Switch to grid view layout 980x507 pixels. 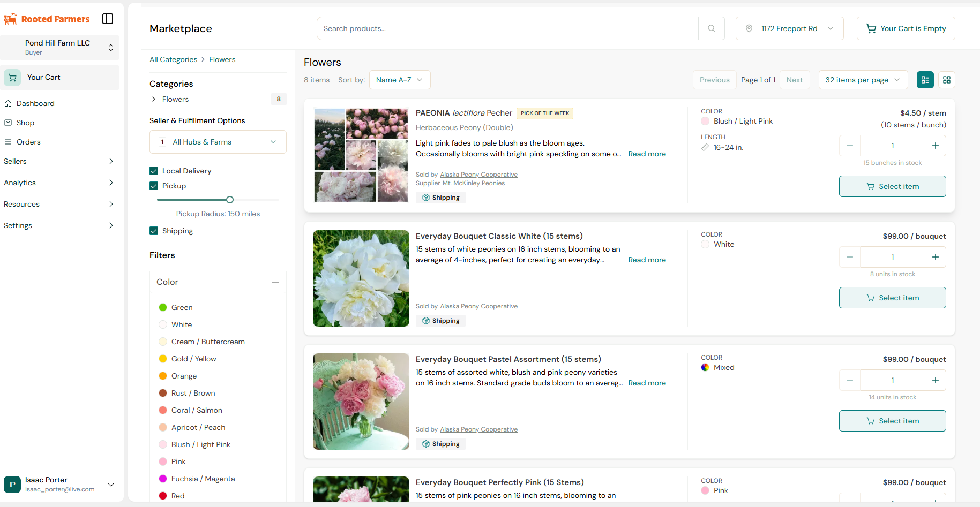947,80
